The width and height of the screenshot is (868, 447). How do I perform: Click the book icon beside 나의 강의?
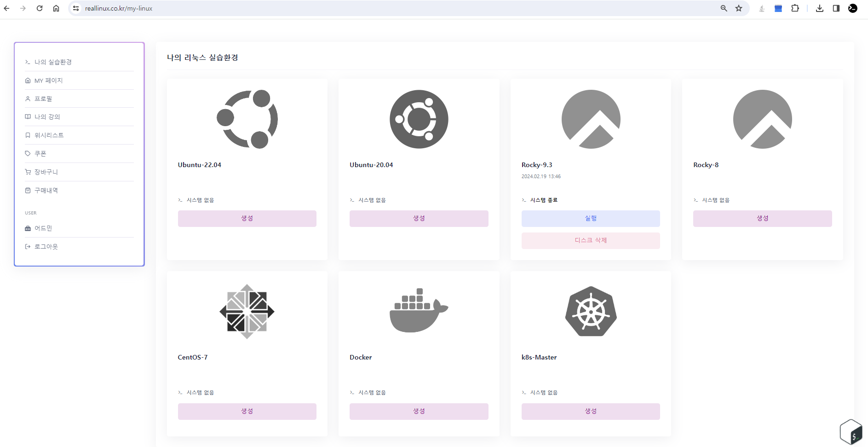point(28,117)
